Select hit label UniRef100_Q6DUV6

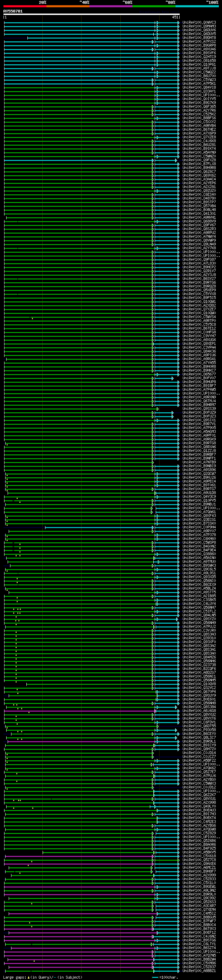point(199,30)
